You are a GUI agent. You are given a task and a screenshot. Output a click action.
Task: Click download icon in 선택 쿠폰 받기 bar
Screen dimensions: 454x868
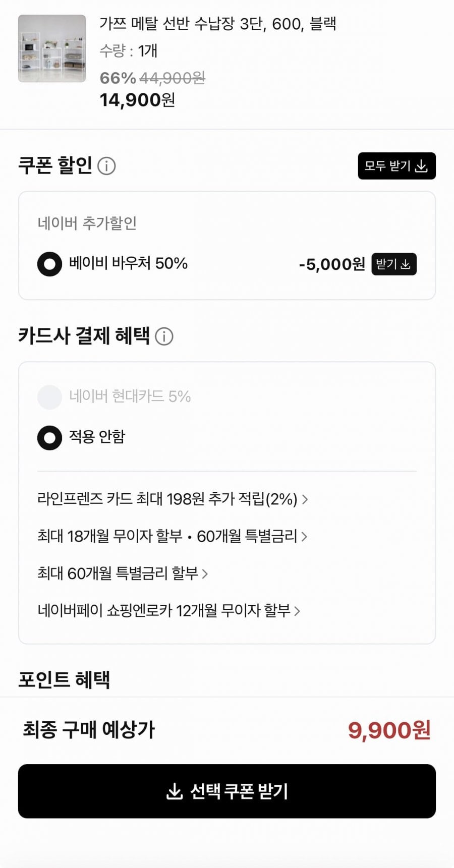pyautogui.click(x=174, y=791)
